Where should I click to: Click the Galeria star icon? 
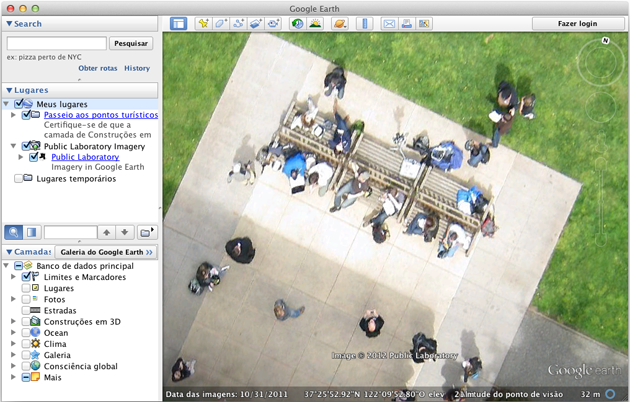35,355
